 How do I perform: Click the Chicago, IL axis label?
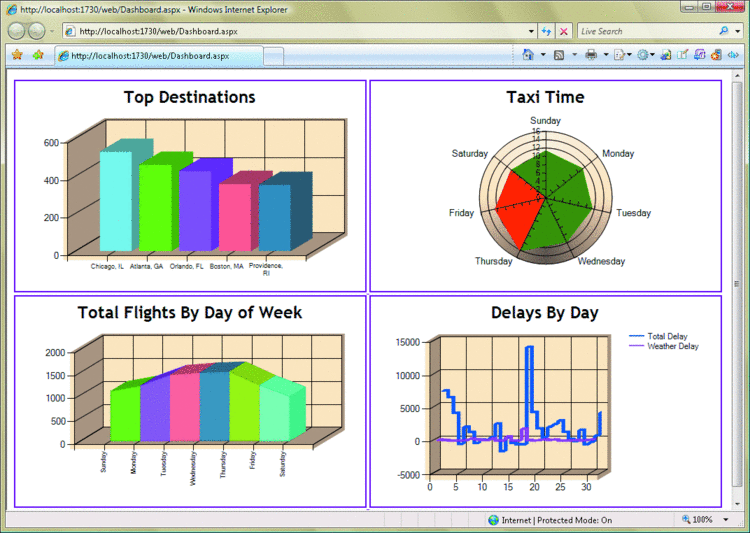pyautogui.click(x=107, y=266)
